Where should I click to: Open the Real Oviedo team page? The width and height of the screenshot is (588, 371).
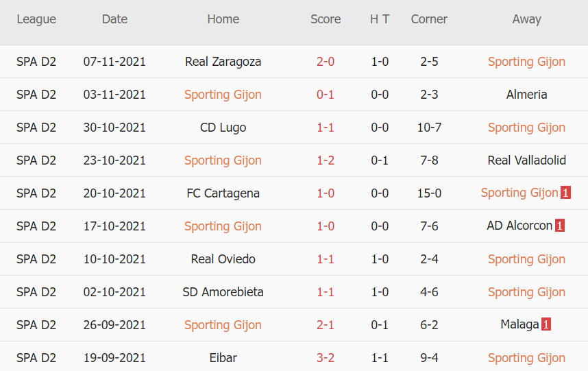click(223, 259)
